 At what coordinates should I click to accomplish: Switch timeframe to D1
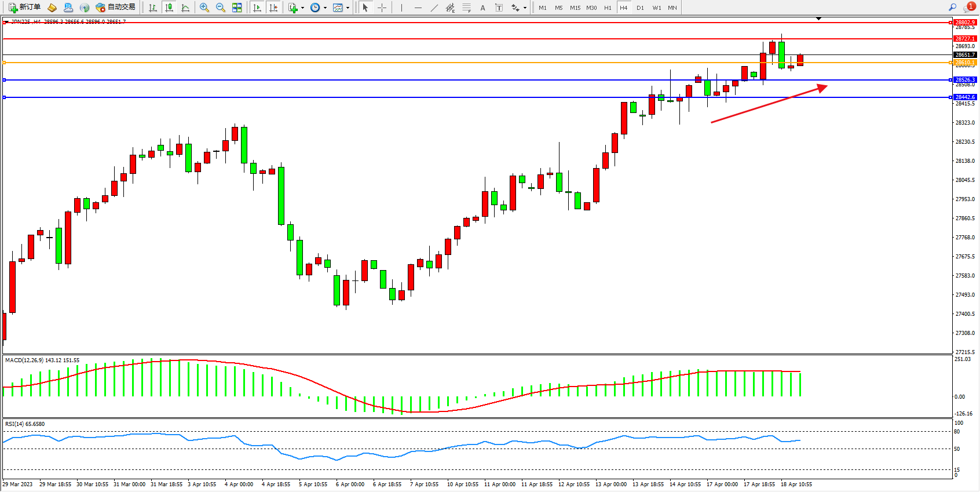coord(640,8)
